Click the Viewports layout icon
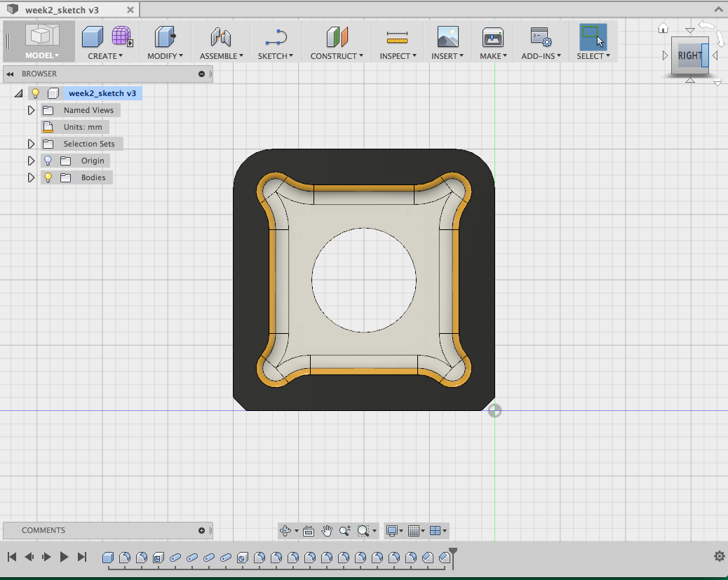Viewport: 728px width, 580px height. pyautogui.click(x=435, y=530)
